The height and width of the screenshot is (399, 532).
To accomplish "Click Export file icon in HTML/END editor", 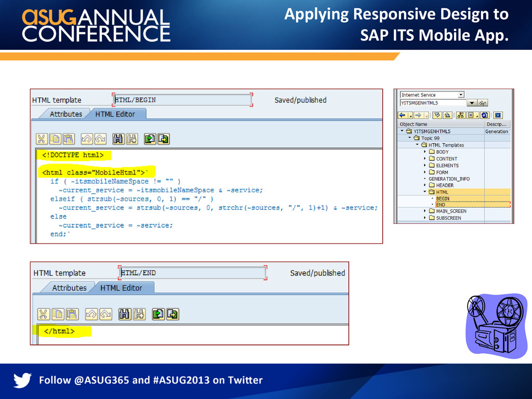I will 172,314.
